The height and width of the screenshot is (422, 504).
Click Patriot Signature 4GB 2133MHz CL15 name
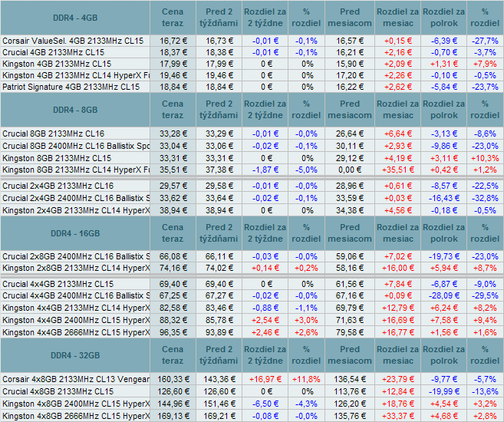(71, 87)
